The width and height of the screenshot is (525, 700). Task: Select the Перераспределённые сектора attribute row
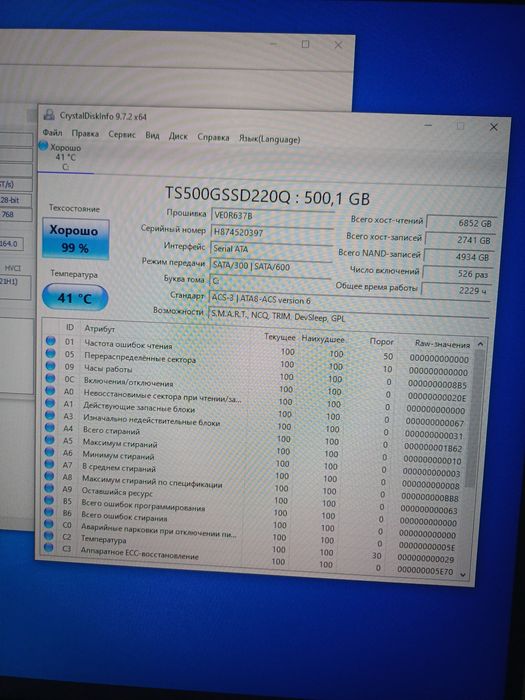257,363
